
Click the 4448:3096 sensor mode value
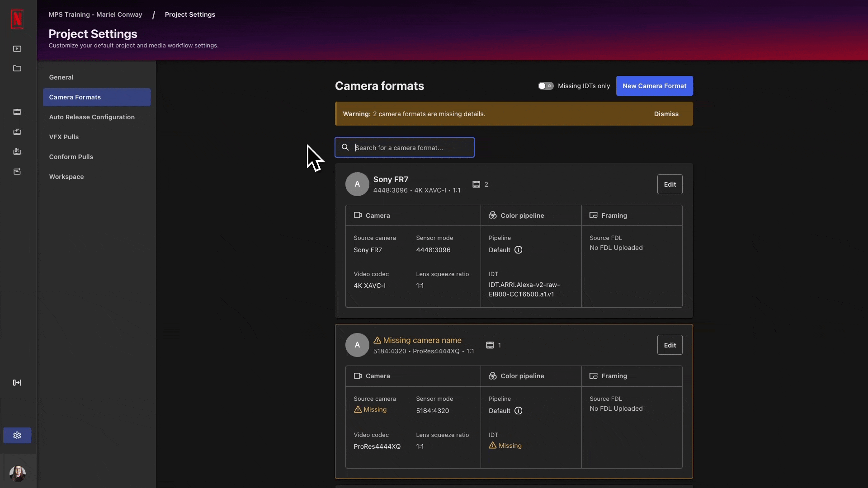(x=433, y=250)
